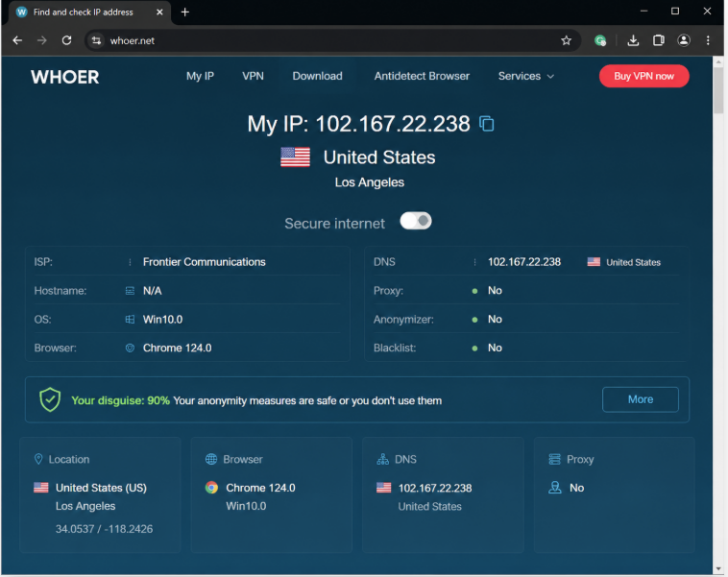The width and height of the screenshot is (728, 577).
Task: Click the DNS row info dots icon
Action: point(474,262)
